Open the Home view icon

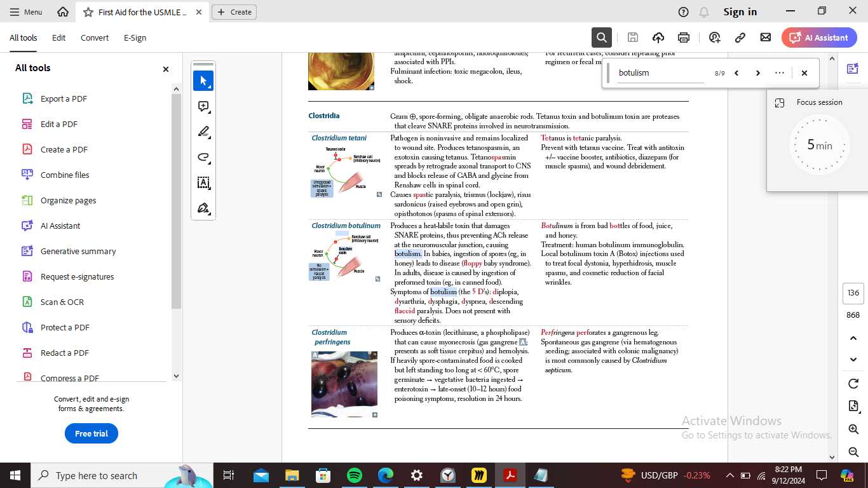click(63, 12)
